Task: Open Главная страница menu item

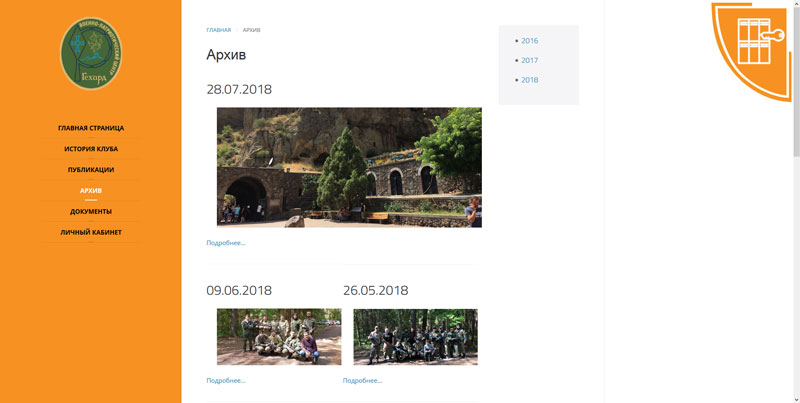Action: click(x=91, y=128)
